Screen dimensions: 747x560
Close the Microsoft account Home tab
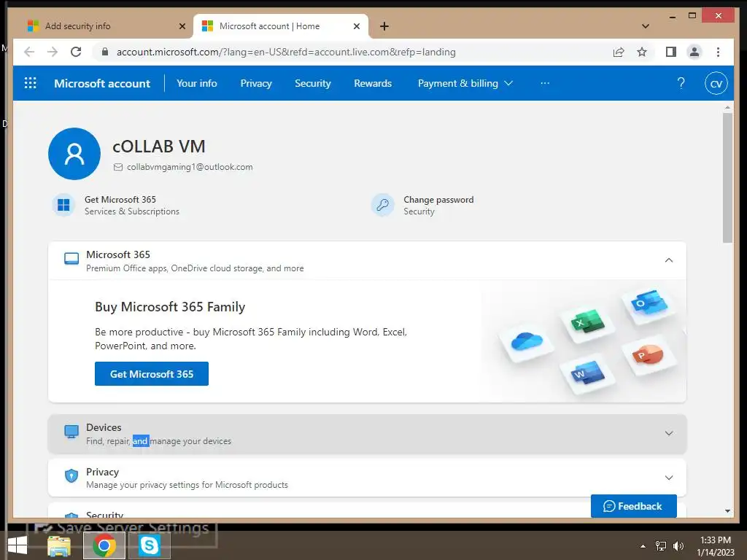click(x=356, y=26)
